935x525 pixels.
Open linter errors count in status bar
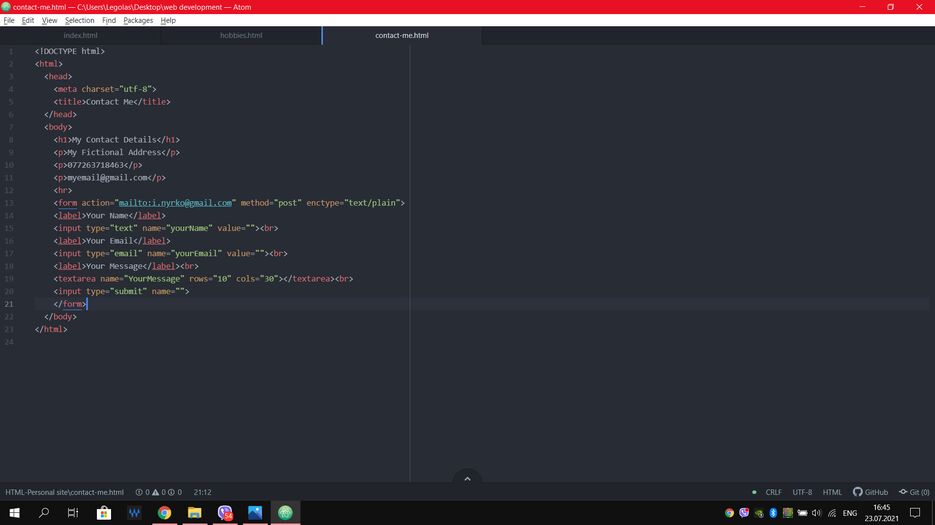(143, 492)
